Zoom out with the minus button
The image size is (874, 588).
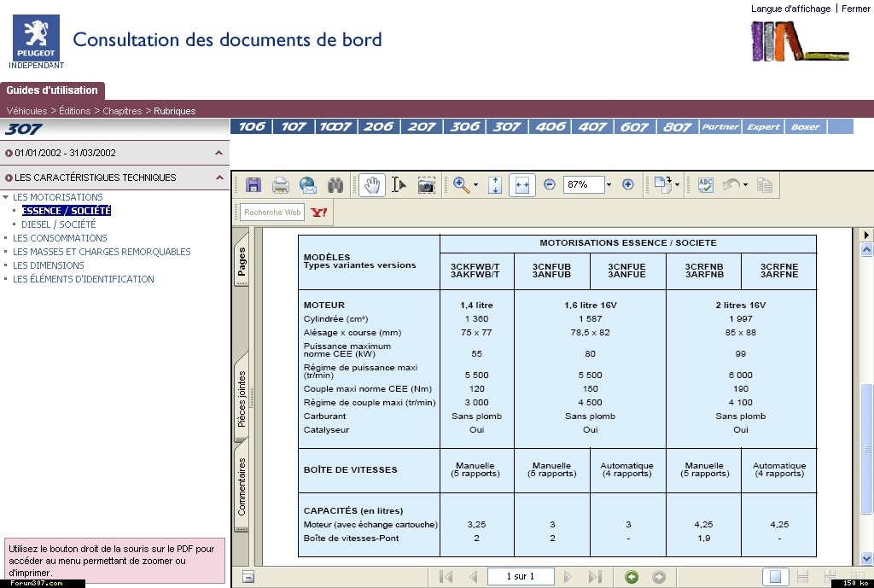[549, 184]
